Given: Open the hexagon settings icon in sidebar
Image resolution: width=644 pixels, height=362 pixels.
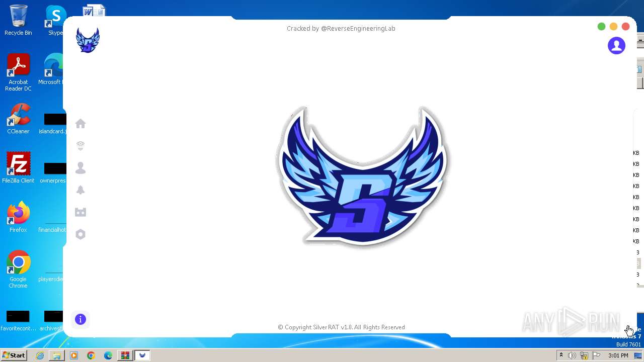Looking at the screenshot, I should 80,234.
